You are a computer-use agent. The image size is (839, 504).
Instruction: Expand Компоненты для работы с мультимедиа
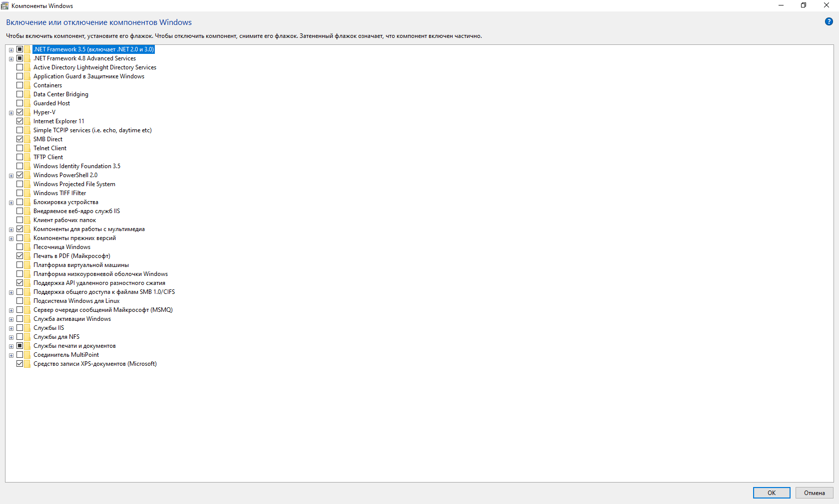[11, 230]
